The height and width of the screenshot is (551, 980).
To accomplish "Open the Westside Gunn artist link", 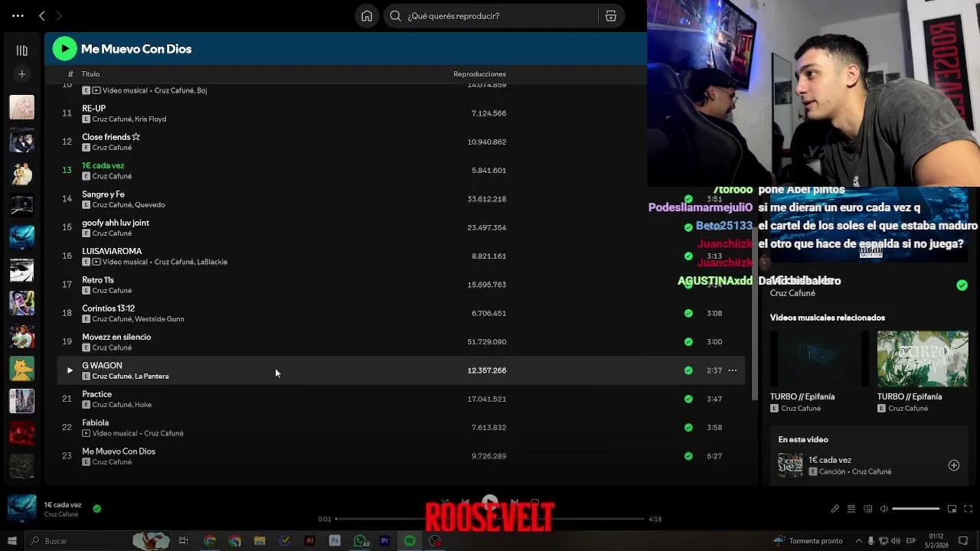I will 159,319.
